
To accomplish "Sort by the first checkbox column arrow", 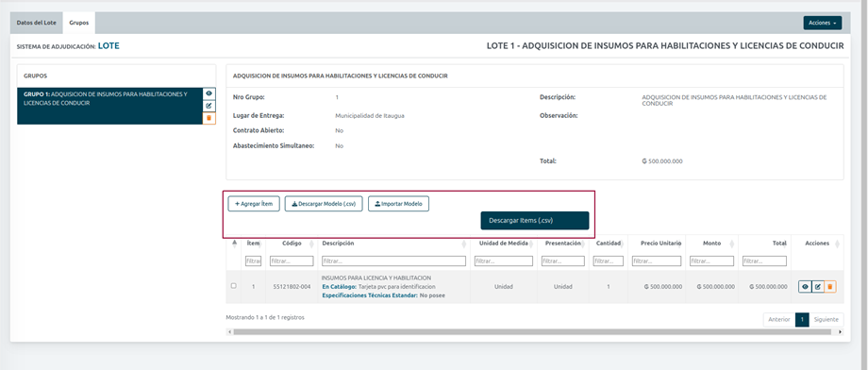I will pyautogui.click(x=234, y=244).
